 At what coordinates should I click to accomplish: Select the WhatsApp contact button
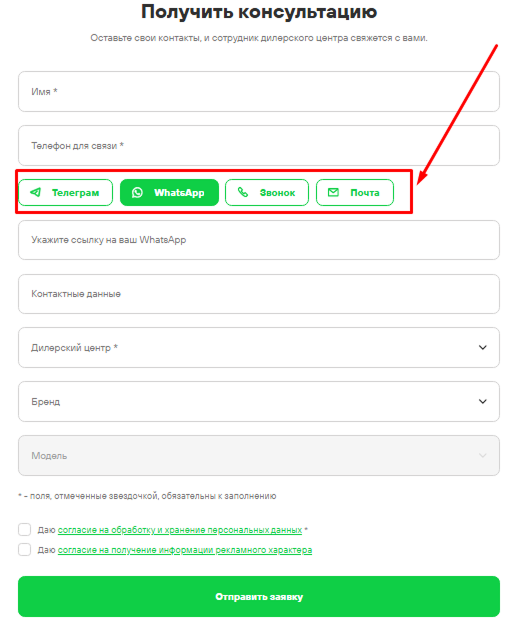pyautogui.click(x=169, y=193)
